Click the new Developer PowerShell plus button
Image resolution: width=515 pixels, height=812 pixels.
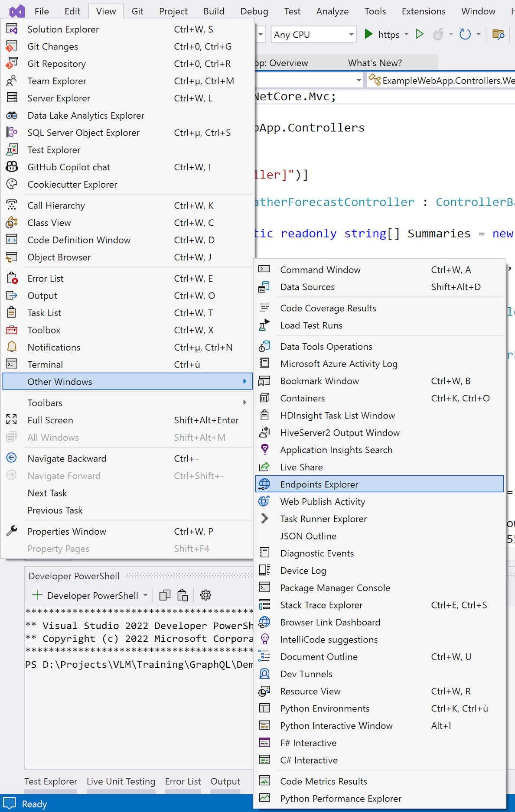tap(37, 595)
